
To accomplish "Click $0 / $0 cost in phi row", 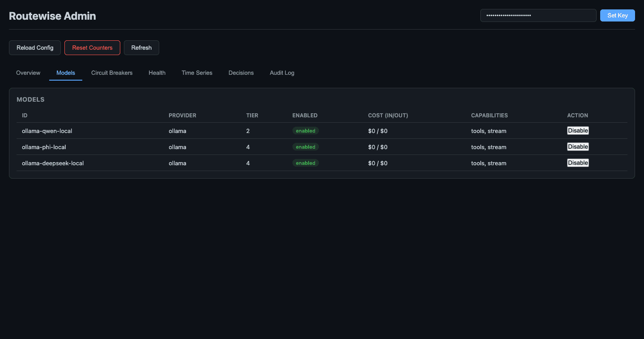I will pos(377,147).
